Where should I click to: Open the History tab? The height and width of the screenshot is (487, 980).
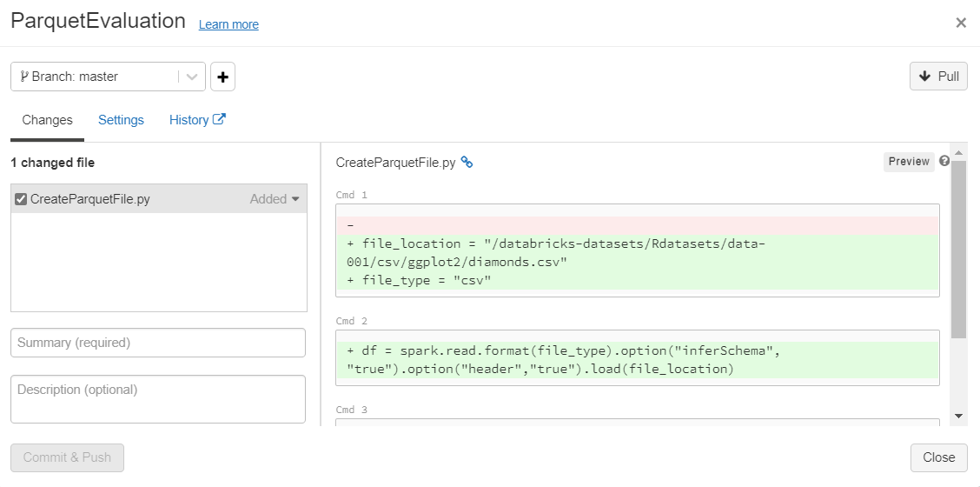[x=197, y=120]
